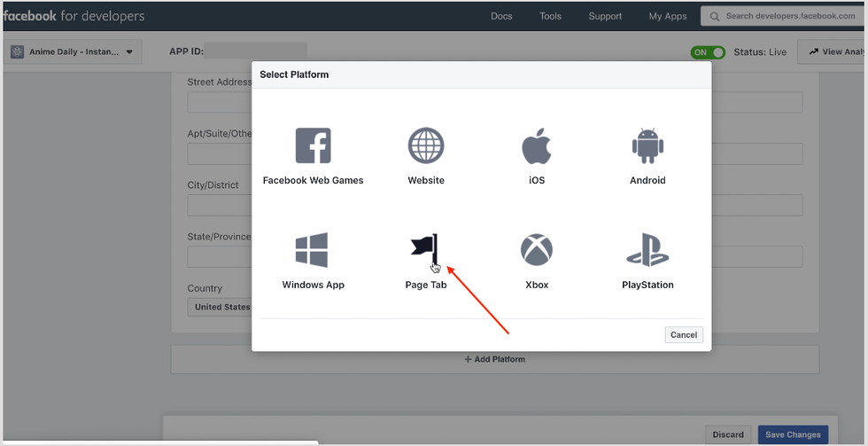Viewport: 868px width, 446px height.
Task: Select the Windows App platform icon
Action: pos(313,251)
